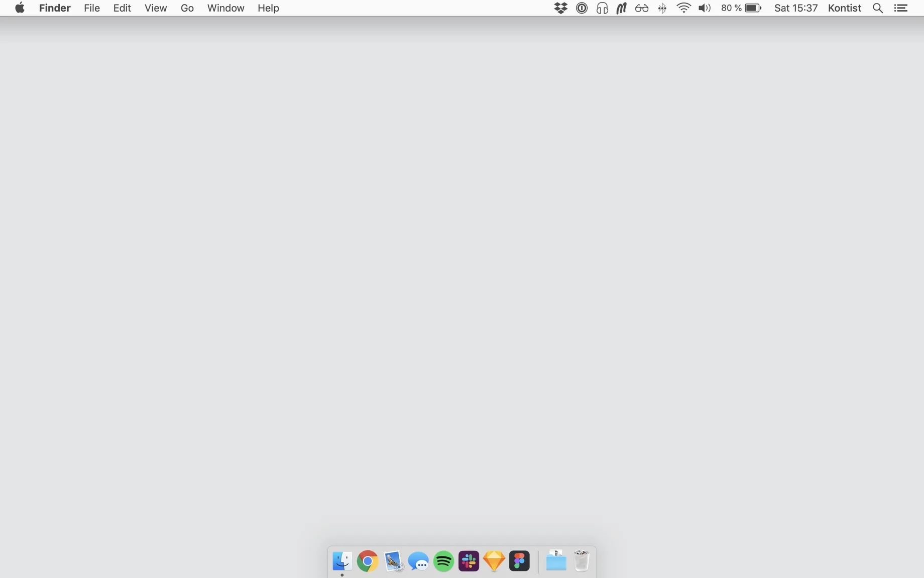
Task: Launch Spotify from the Dock
Action: click(x=443, y=561)
